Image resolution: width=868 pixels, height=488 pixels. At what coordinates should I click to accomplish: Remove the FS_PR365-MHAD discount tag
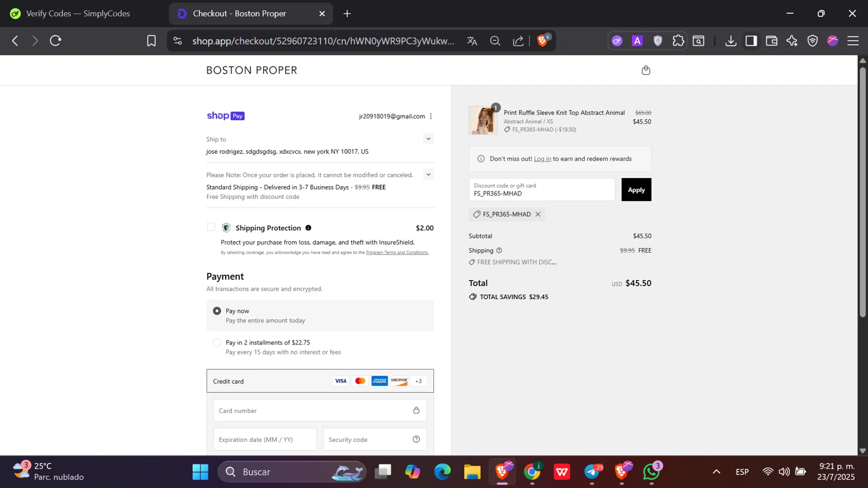(538, 215)
